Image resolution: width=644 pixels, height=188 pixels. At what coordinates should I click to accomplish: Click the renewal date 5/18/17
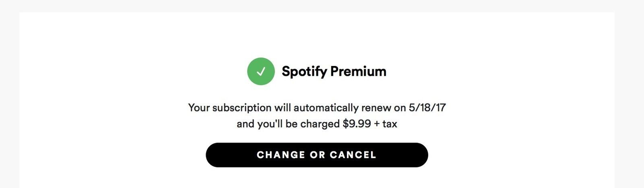tap(427, 108)
